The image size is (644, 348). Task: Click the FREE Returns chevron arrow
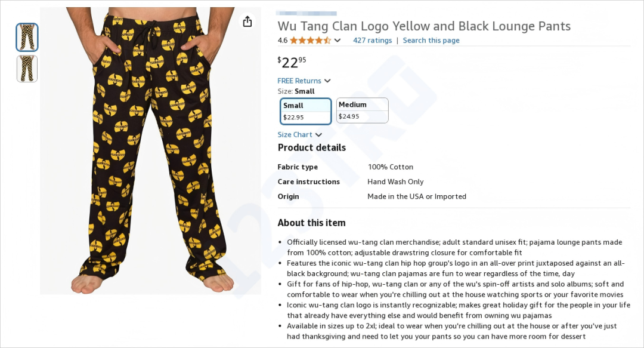click(327, 81)
